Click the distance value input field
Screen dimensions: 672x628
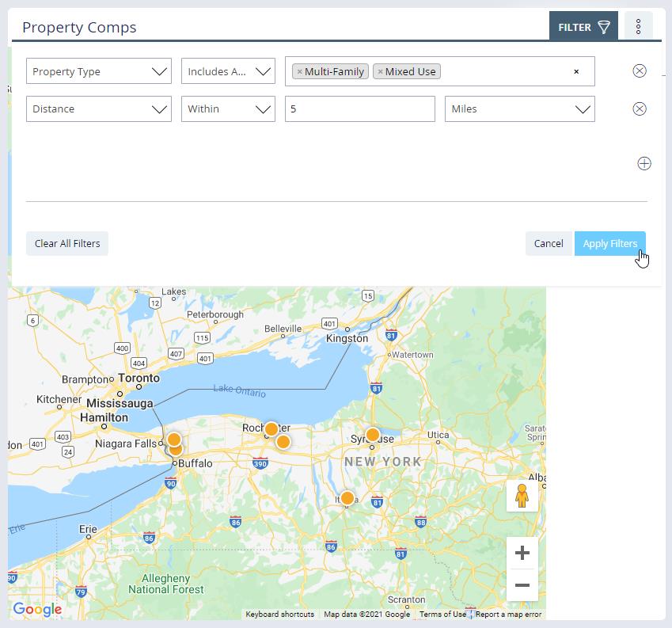359,109
